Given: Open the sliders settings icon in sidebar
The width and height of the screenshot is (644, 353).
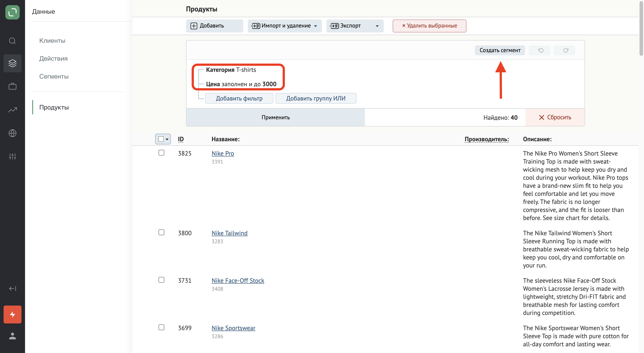Looking at the screenshot, I should click(13, 156).
